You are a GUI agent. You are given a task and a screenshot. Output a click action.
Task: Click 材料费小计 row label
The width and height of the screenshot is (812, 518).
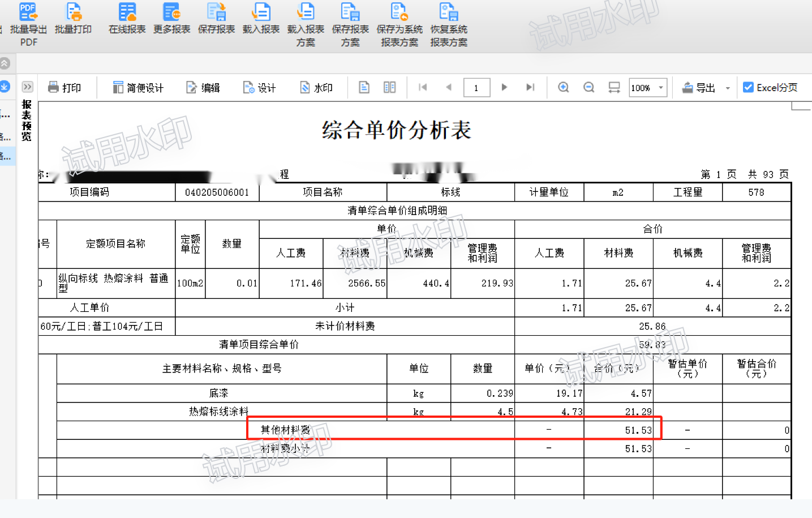[x=285, y=448]
